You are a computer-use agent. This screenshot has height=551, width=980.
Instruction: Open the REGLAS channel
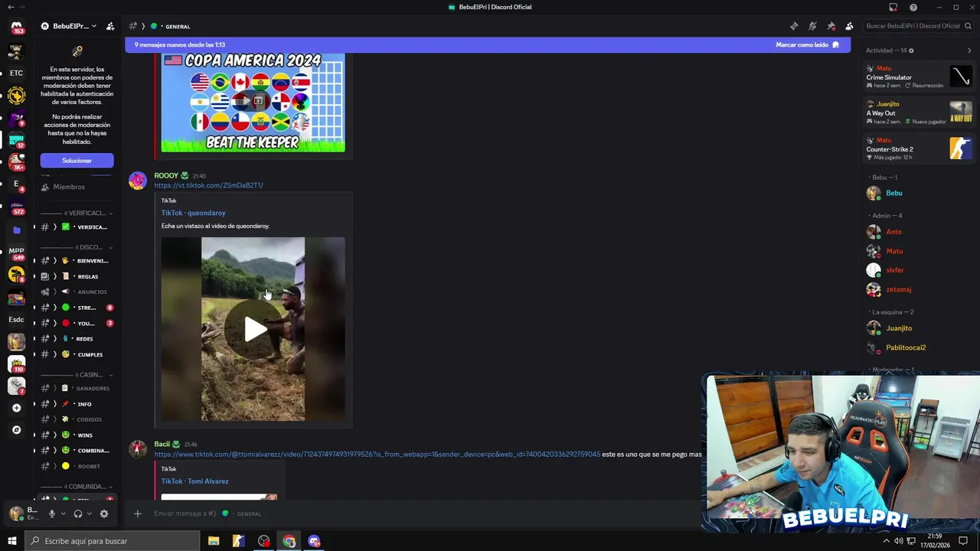[76, 276]
